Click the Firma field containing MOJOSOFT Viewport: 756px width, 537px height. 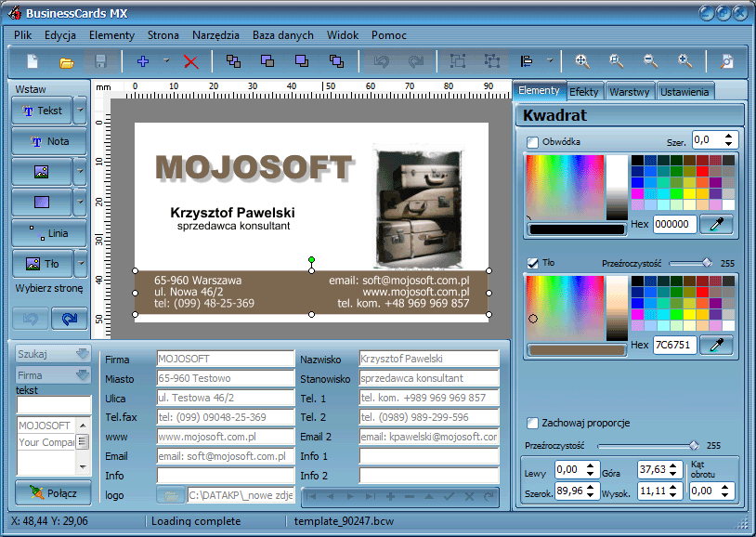coord(225,359)
